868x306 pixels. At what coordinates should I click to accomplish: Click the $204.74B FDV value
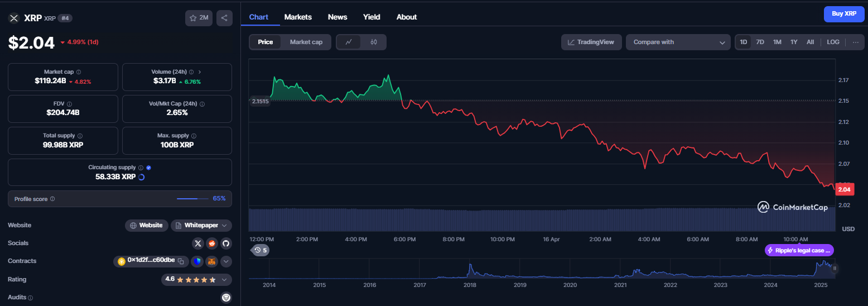(x=63, y=112)
